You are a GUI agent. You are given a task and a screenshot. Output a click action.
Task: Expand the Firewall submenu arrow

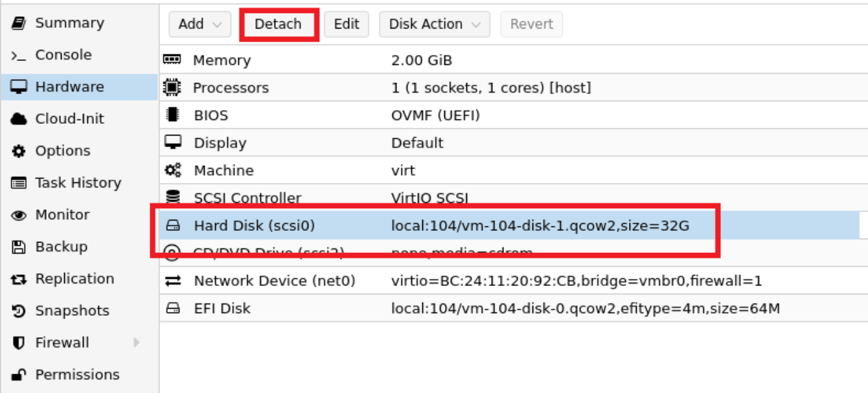(x=137, y=342)
